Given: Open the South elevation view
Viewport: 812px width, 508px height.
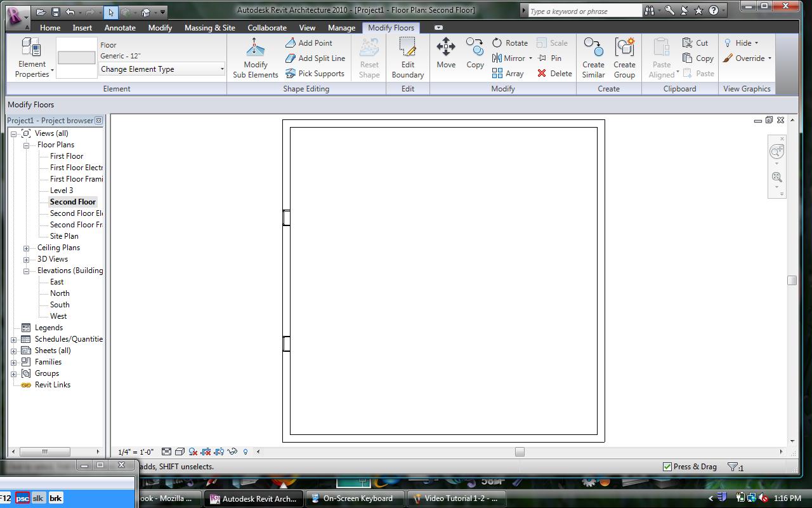Looking at the screenshot, I should [x=60, y=305].
